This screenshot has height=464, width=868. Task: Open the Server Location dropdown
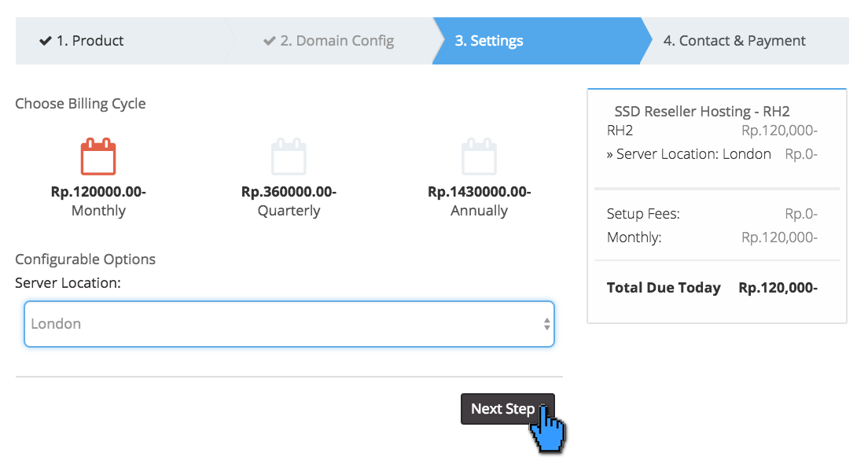pyautogui.click(x=289, y=323)
